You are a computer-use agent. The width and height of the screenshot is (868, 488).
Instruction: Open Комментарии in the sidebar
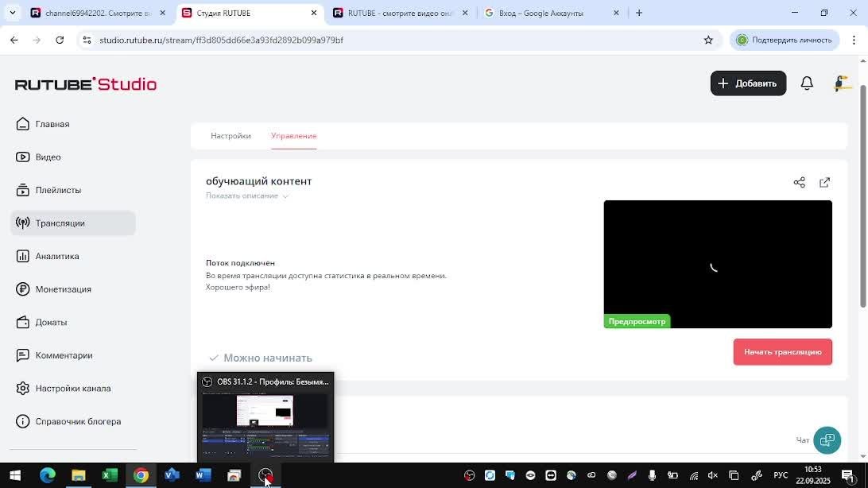(x=54, y=355)
